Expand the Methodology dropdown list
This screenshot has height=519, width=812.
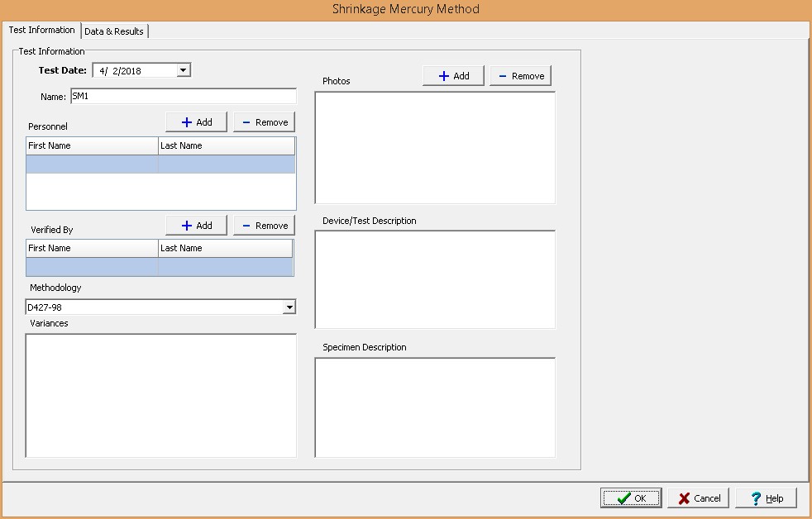point(289,307)
